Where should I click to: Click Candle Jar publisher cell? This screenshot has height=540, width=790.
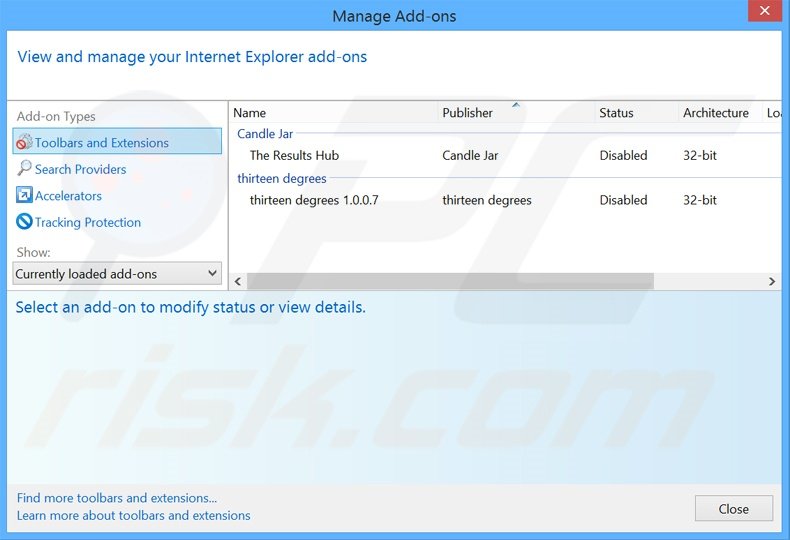pos(470,156)
